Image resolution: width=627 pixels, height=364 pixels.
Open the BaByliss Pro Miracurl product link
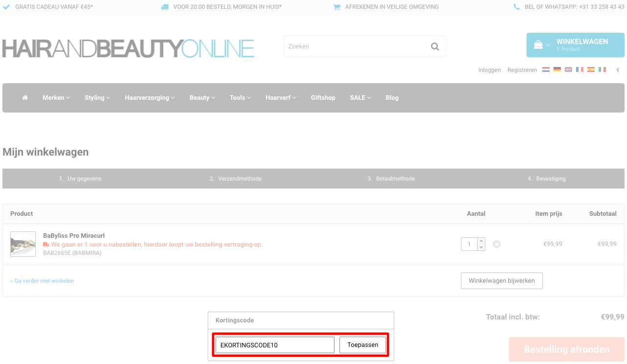click(x=74, y=236)
